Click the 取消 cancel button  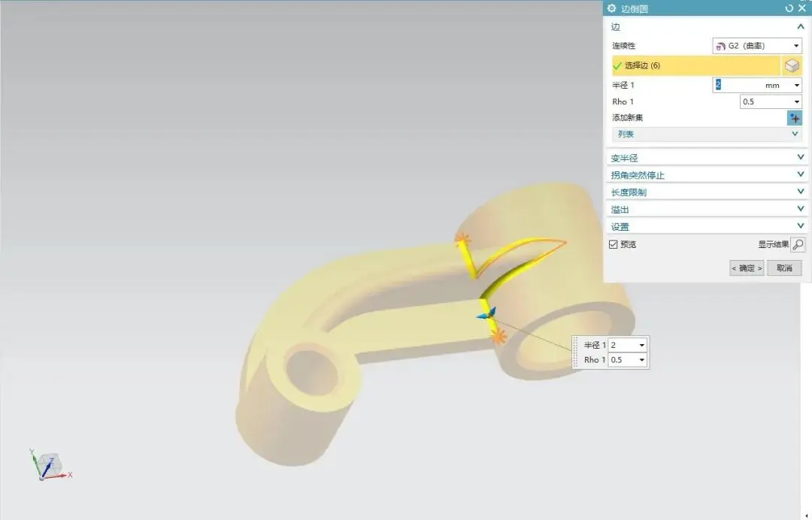coord(784,268)
